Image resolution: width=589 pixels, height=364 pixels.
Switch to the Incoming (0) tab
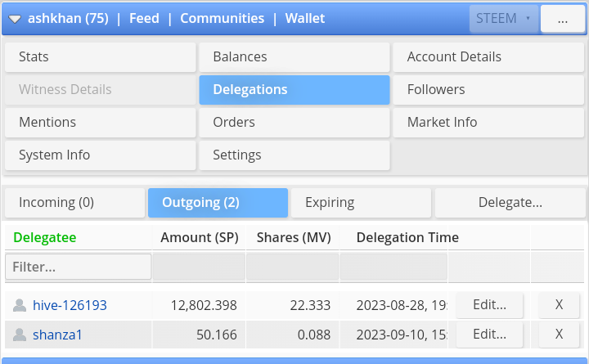pyautogui.click(x=74, y=203)
